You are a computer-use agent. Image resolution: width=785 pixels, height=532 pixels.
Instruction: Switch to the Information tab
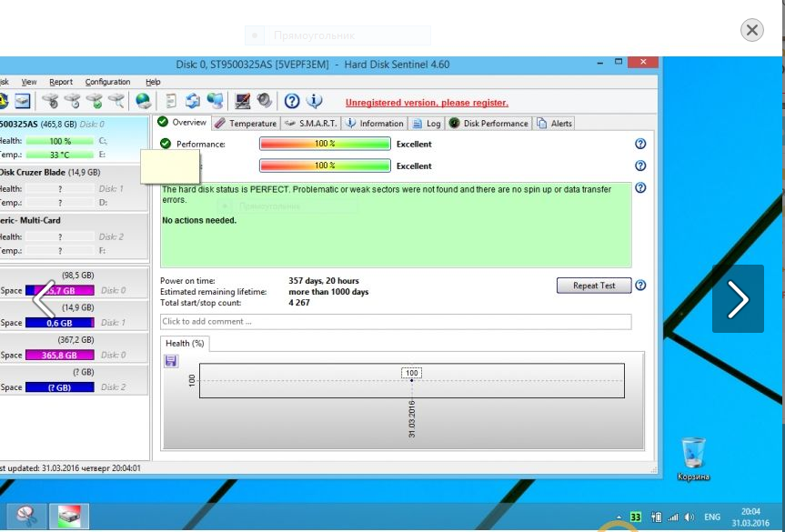tap(375, 123)
